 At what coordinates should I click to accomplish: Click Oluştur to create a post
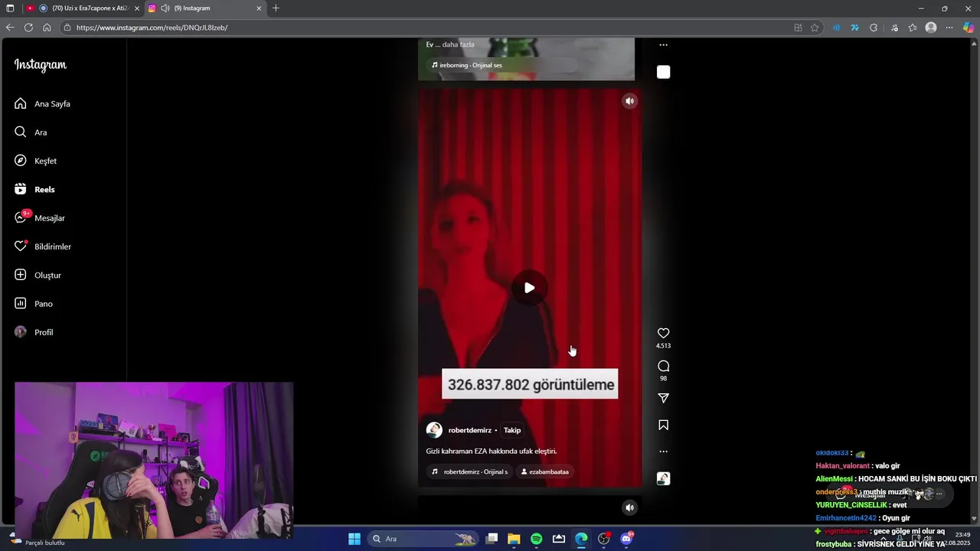(x=38, y=275)
